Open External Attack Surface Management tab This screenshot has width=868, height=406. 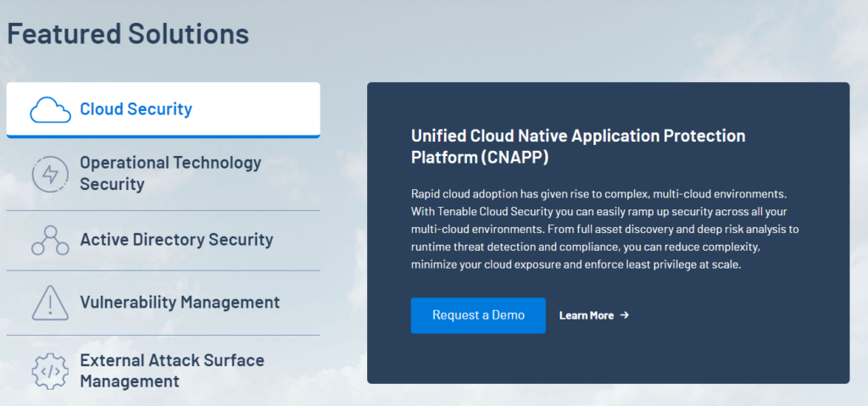click(x=164, y=370)
